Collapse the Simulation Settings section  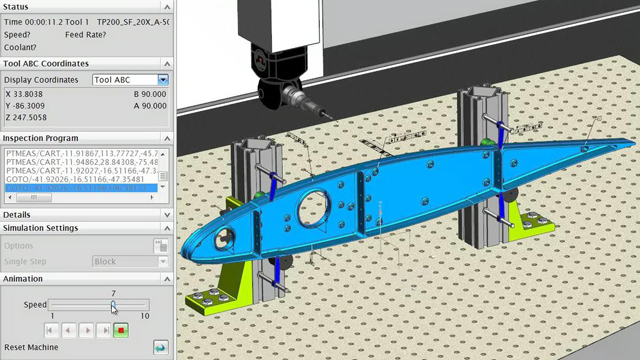[x=167, y=228]
